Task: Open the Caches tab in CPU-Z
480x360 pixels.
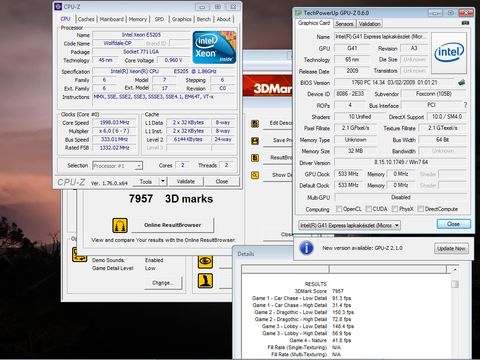Action: (x=86, y=19)
